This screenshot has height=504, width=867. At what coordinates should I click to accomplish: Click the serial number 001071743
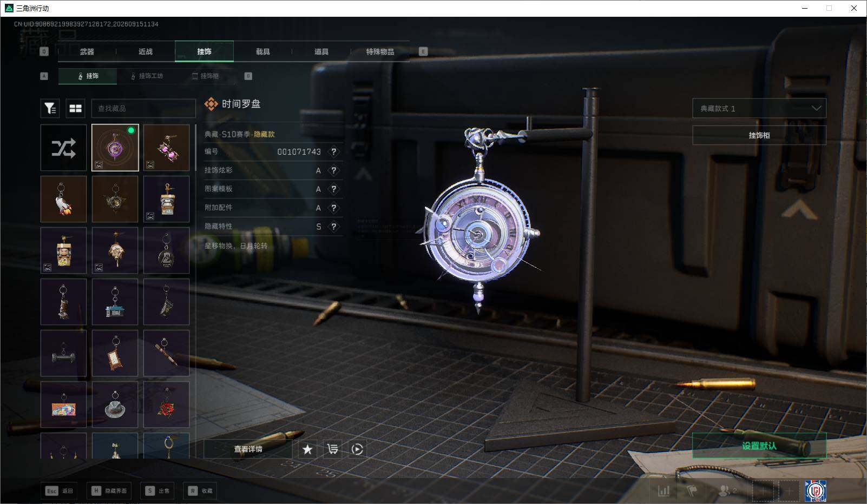299,152
